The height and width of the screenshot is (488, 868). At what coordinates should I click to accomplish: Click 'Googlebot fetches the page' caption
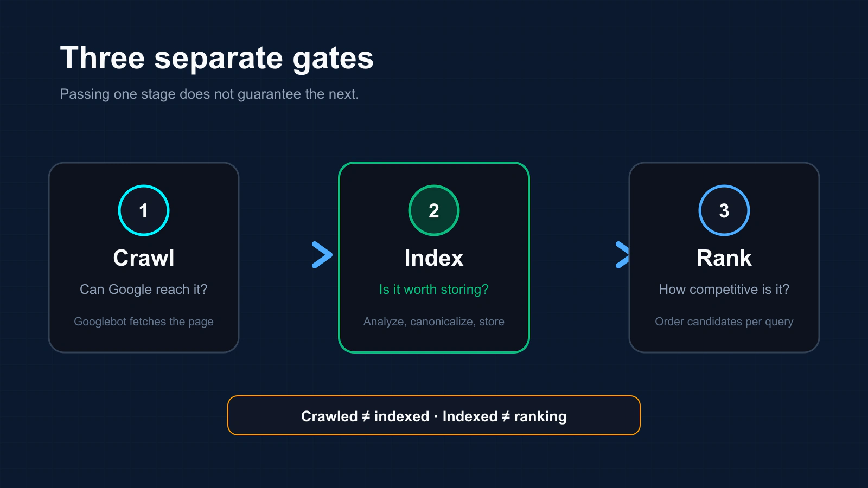tap(144, 322)
